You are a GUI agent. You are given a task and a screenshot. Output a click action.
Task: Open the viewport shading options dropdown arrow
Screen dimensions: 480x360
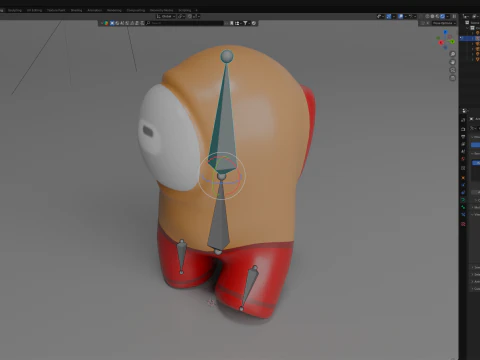447,16
